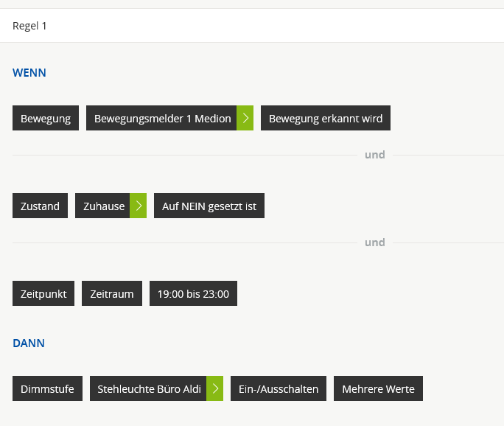Select the Bewegung condition type block

[x=46, y=118]
